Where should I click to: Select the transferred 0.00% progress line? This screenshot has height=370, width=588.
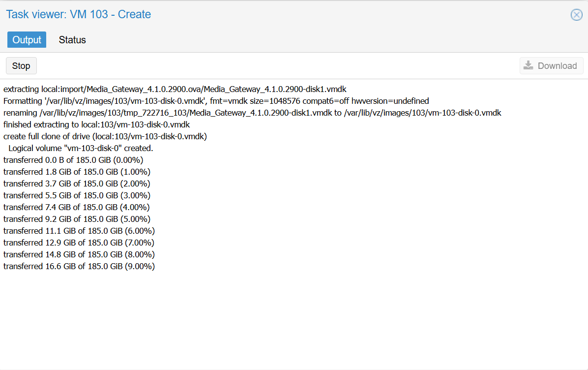(73, 160)
